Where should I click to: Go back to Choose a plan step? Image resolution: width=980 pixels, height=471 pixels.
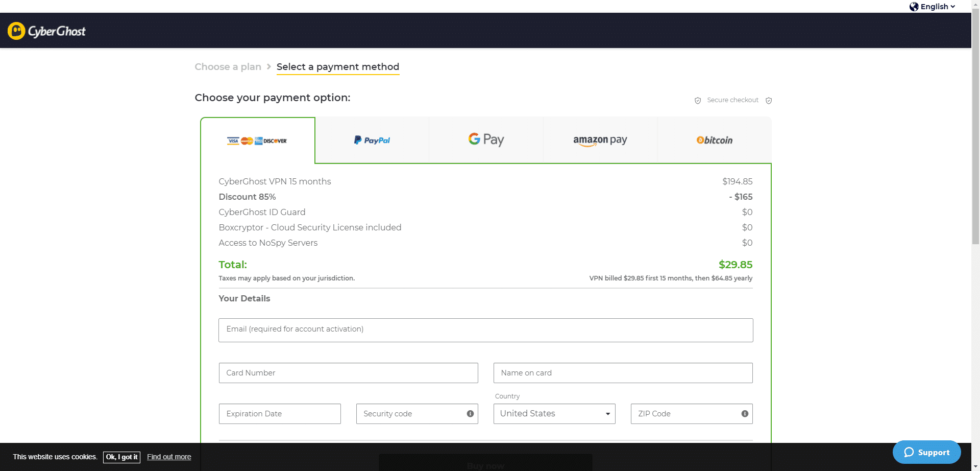[228, 67]
